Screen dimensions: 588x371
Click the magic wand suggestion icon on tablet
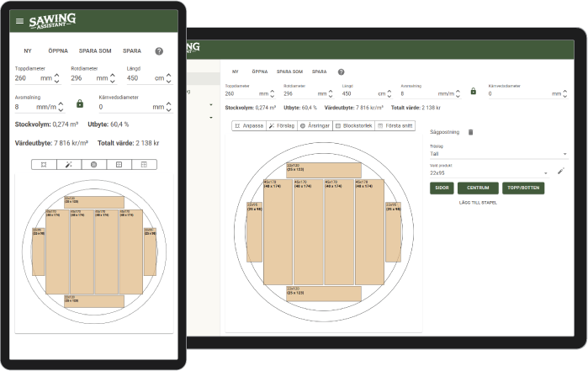click(68, 165)
